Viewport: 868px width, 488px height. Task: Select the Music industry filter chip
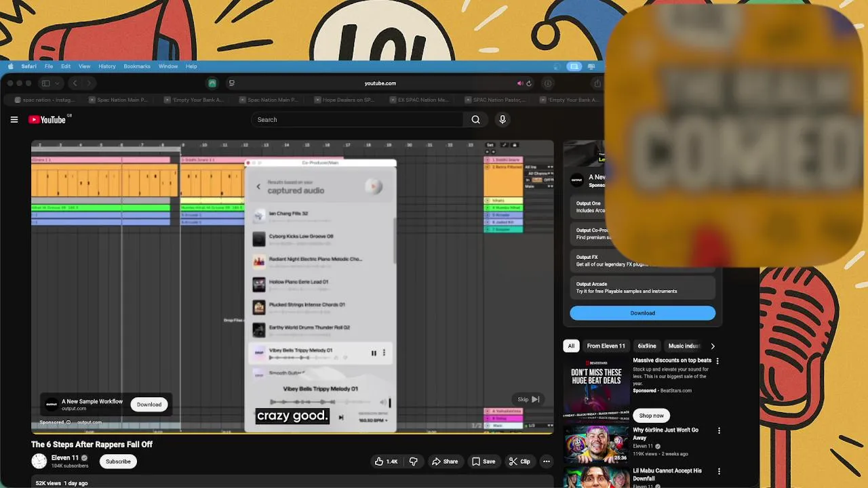pos(684,346)
